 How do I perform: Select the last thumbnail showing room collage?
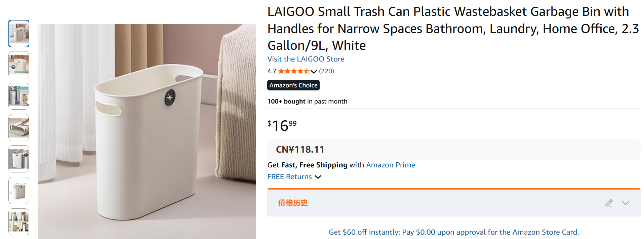point(19,222)
